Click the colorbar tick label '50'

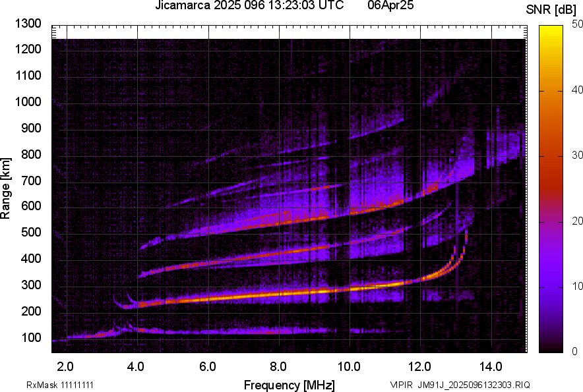click(577, 24)
